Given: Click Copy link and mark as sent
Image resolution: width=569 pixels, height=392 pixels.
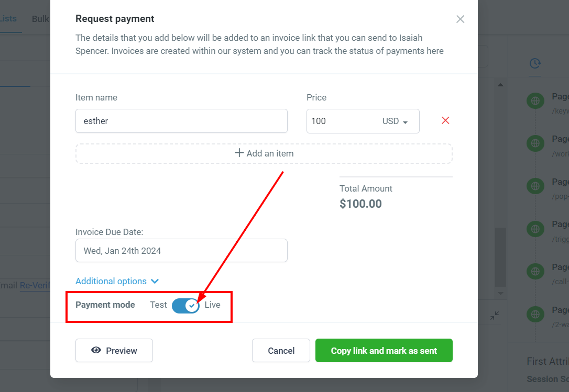Looking at the screenshot, I should click(x=384, y=350).
